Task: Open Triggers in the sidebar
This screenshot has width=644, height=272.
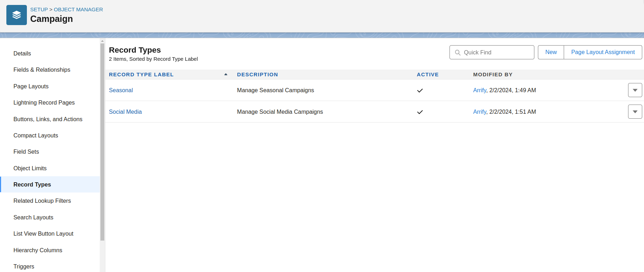Action: click(24, 266)
